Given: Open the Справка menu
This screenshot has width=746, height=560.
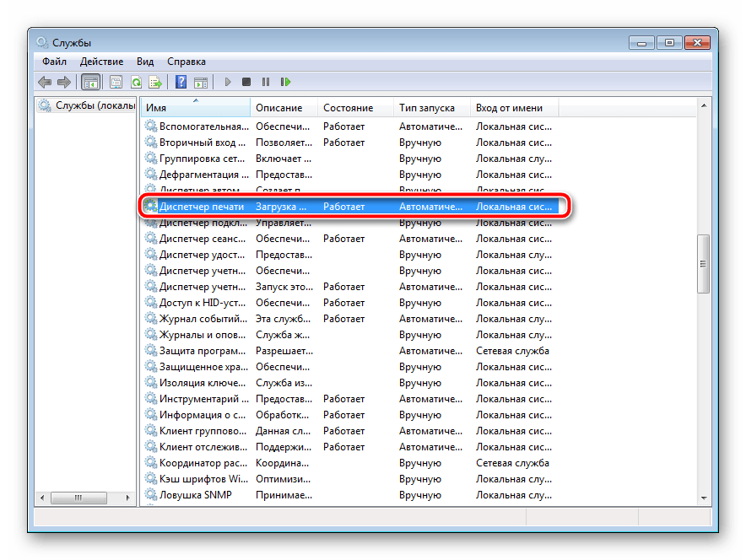Looking at the screenshot, I should pyautogui.click(x=186, y=62).
